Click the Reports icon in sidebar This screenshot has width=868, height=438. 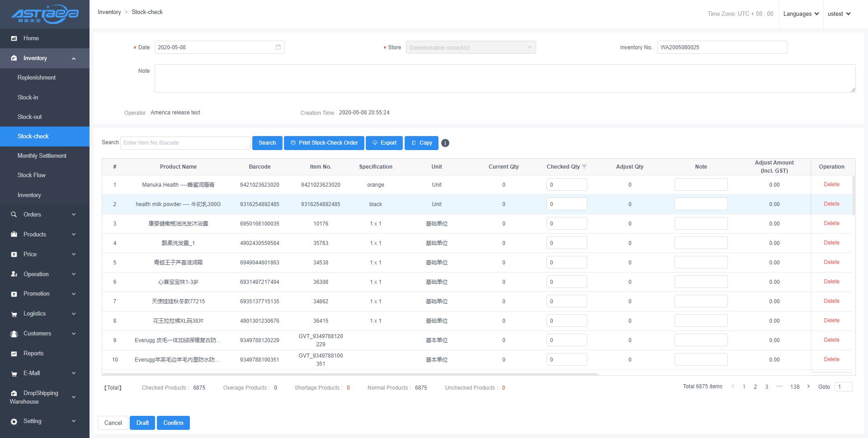click(14, 353)
